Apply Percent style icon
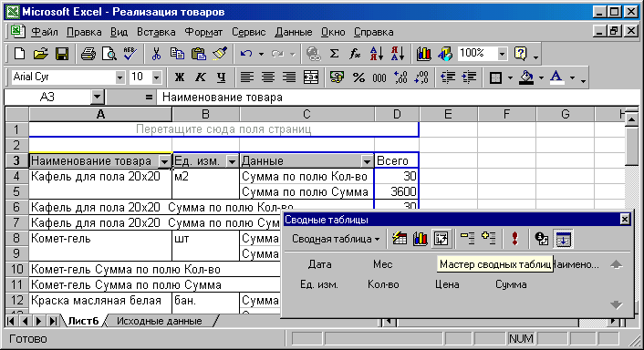 pos(358,77)
